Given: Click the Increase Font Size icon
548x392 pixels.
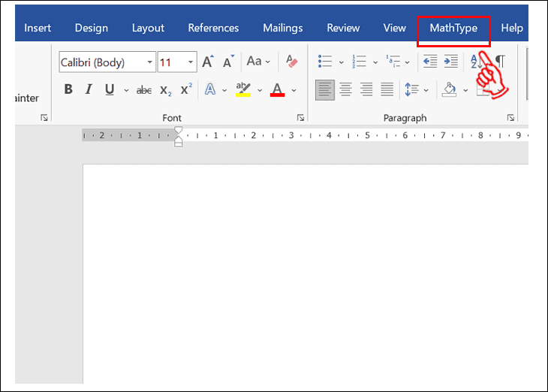Looking at the screenshot, I should tap(208, 62).
